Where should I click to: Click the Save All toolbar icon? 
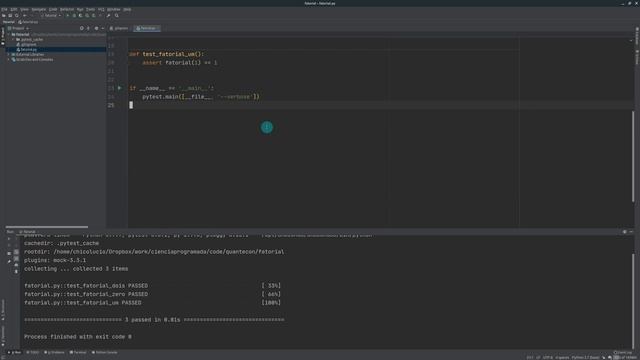click(10, 16)
